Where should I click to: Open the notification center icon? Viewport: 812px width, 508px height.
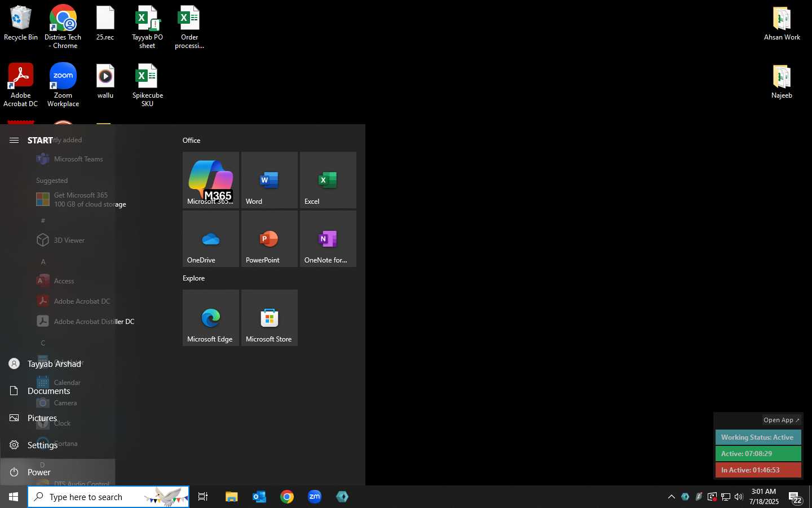click(x=795, y=497)
